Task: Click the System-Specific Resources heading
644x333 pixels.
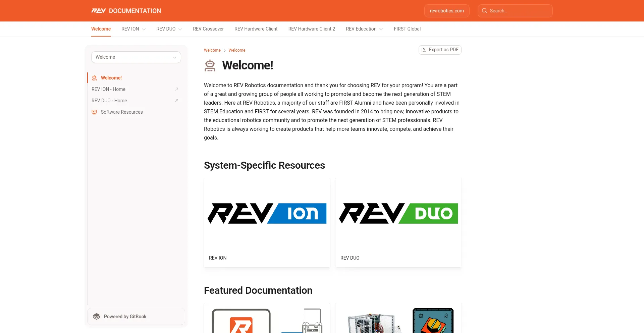Action: pos(264,165)
